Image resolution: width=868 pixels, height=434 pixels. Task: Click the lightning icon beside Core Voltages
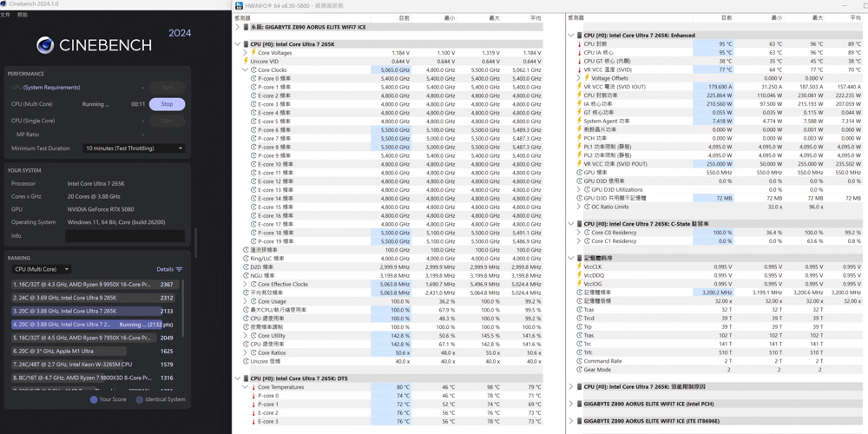click(253, 53)
